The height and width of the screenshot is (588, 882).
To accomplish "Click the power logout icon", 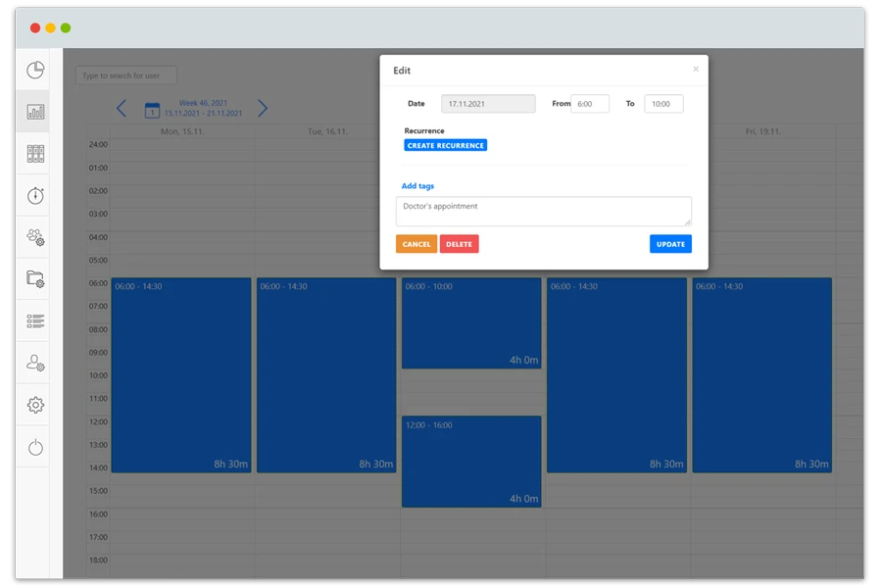I will pyautogui.click(x=35, y=447).
